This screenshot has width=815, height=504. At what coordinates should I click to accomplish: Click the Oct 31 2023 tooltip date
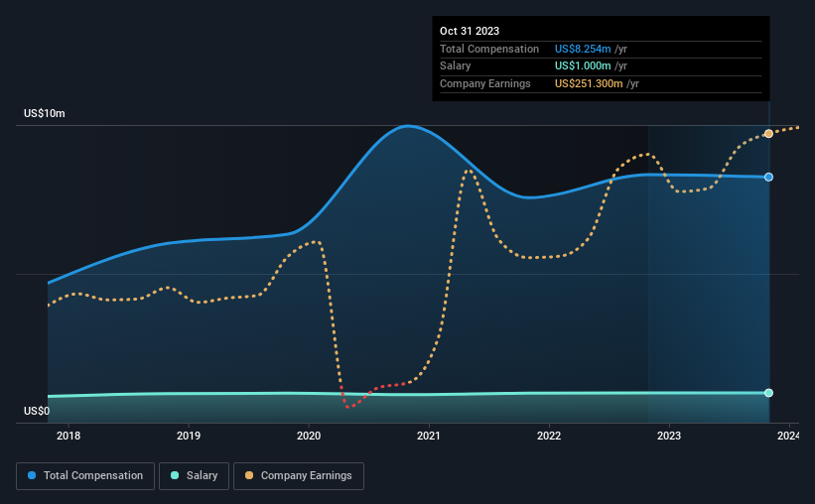click(x=470, y=31)
